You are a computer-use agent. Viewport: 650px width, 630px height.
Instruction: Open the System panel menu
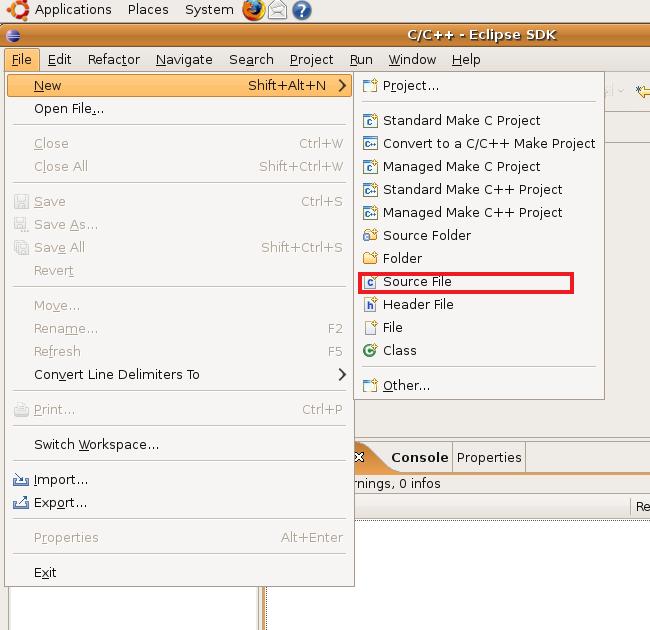[x=209, y=10]
